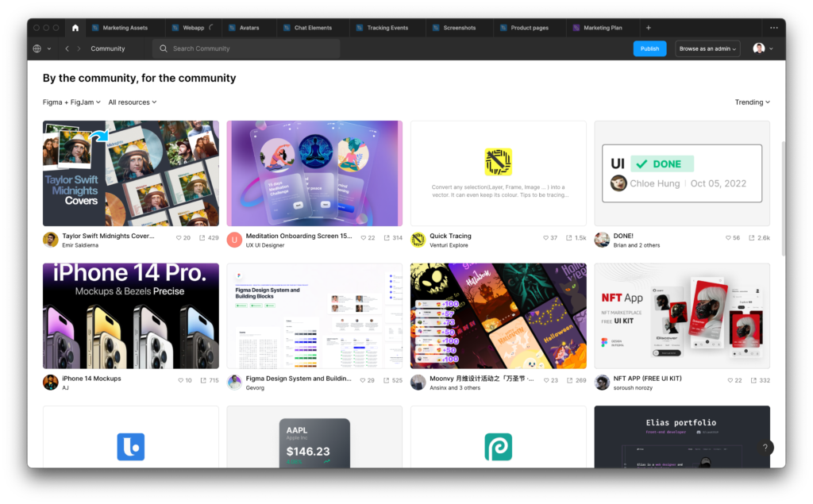Like the Figma Design System and Building Blocks file
The height and width of the screenshot is (504, 813).
[x=363, y=381]
